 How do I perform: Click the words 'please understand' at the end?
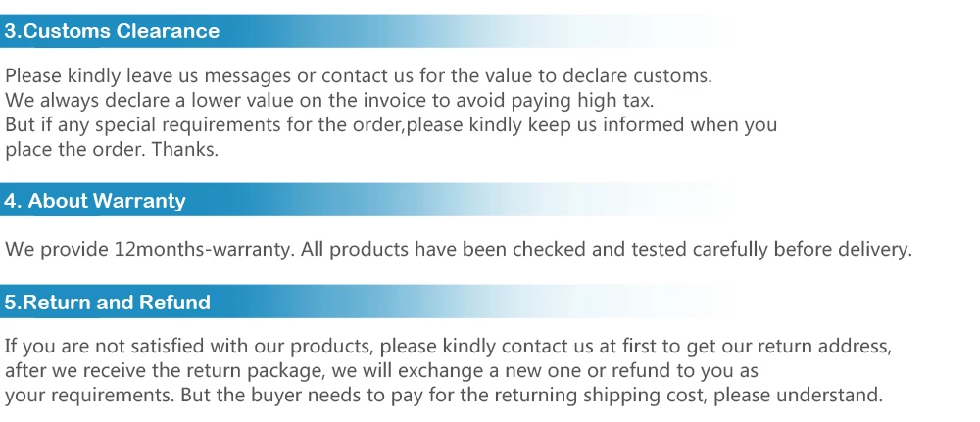coord(796,396)
